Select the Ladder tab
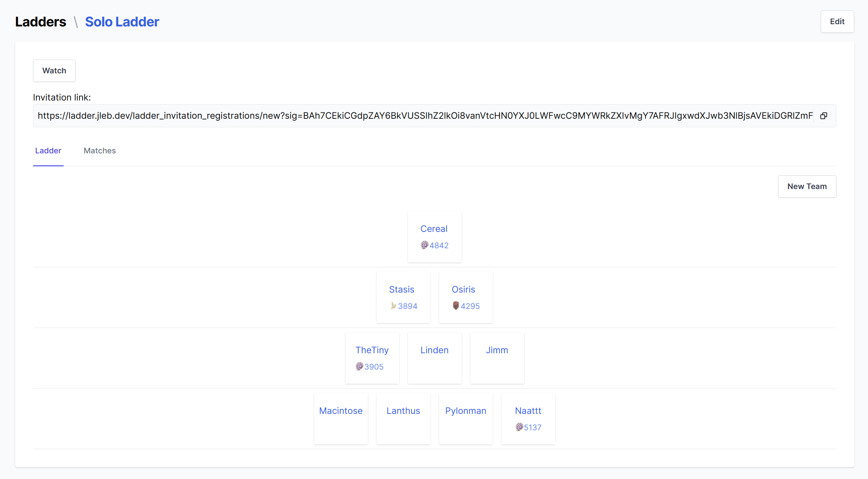Viewport: 868px width, 479px height. pyautogui.click(x=48, y=151)
